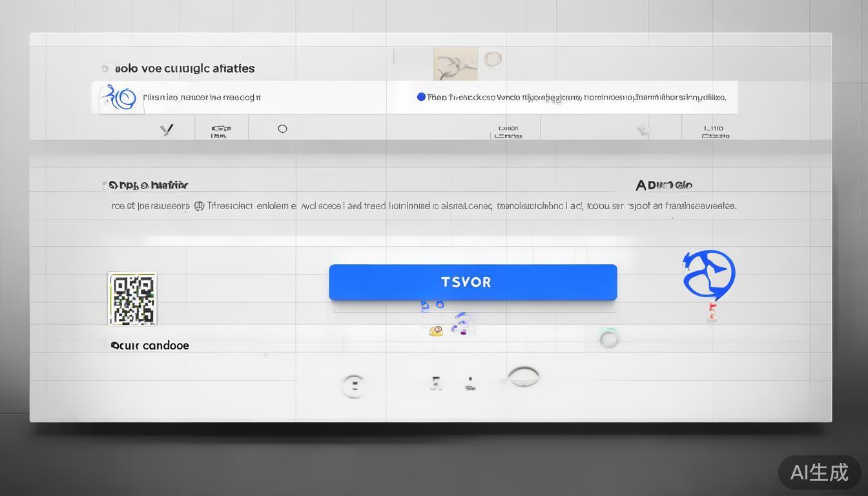
Task: Click the QR code image
Action: 132,299
